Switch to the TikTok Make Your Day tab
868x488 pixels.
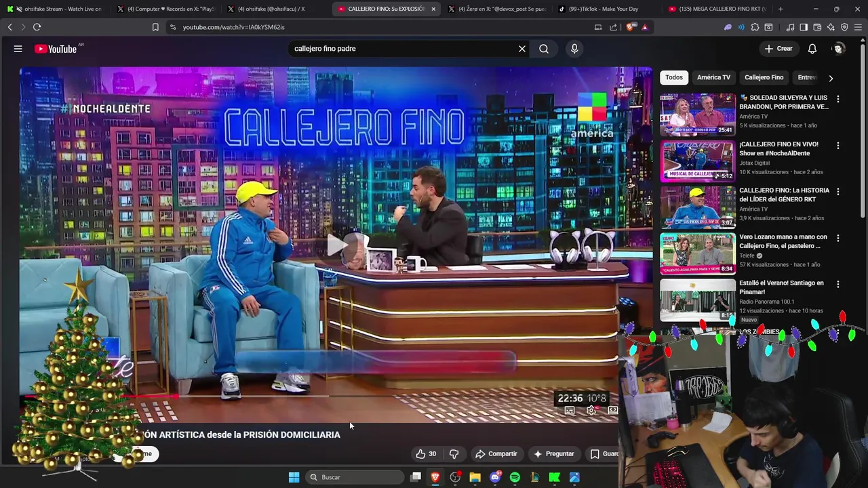coord(606,9)
